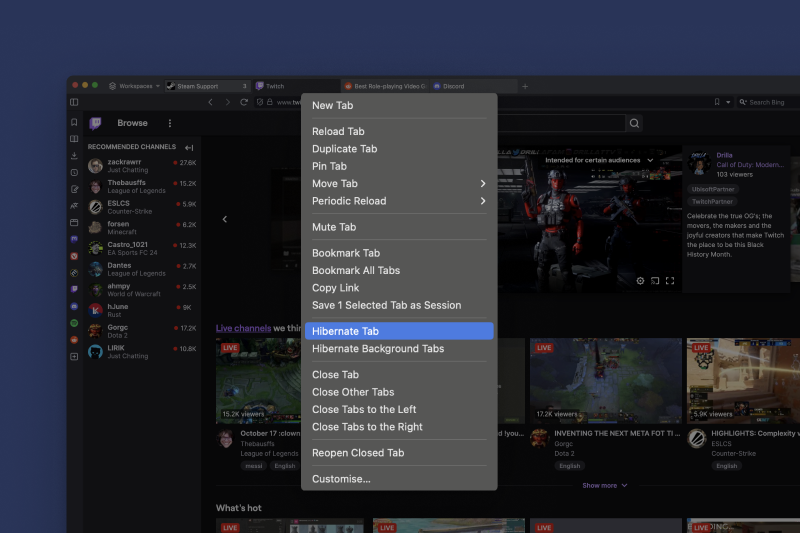Collapse the Recommended Channels sidebar arrow
The width and height of the screenshot is (800, 533).
point(189,147)
